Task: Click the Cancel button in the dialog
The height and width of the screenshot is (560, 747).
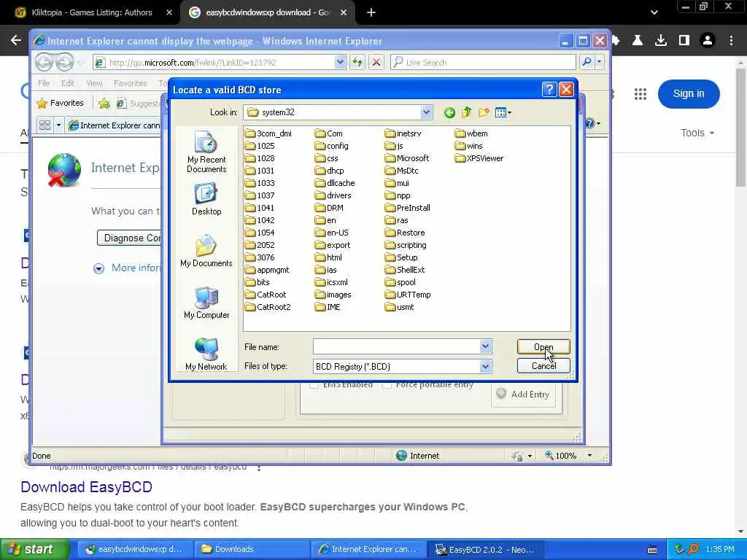Action: click(x=543, y=366)
